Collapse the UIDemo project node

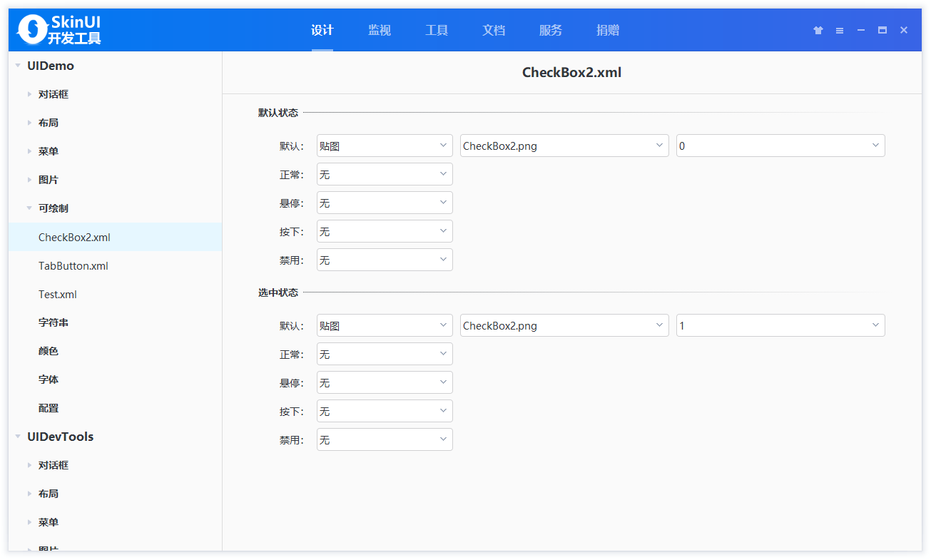pos(17,66)
